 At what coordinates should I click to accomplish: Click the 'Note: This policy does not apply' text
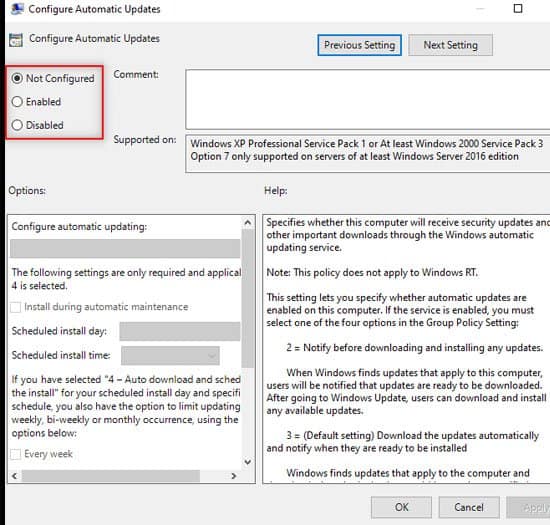[x=372, y=272]
